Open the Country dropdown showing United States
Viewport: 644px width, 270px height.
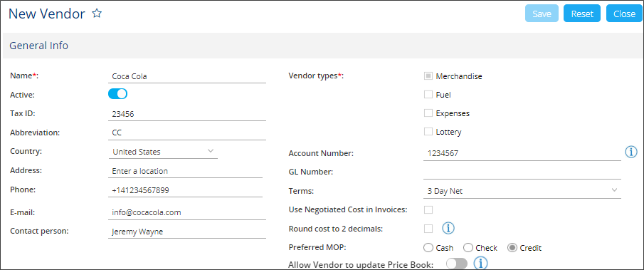[x=163, y=152]
